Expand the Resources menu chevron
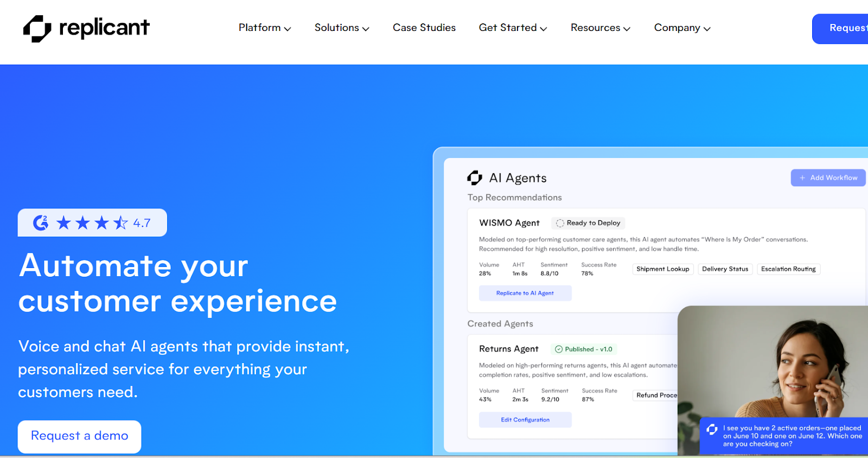Image resolution: width=868 pixels, height=458 pixels. 627,29
